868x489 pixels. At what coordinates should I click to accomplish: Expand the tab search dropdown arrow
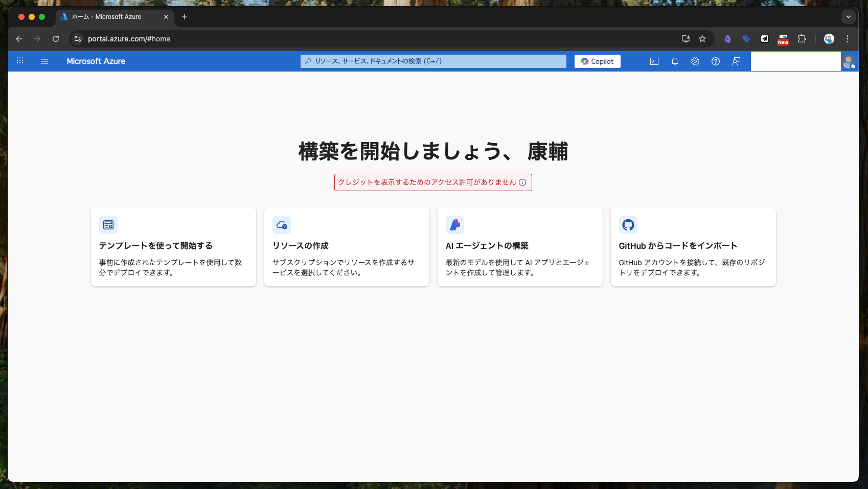click(x=849, y=17)
